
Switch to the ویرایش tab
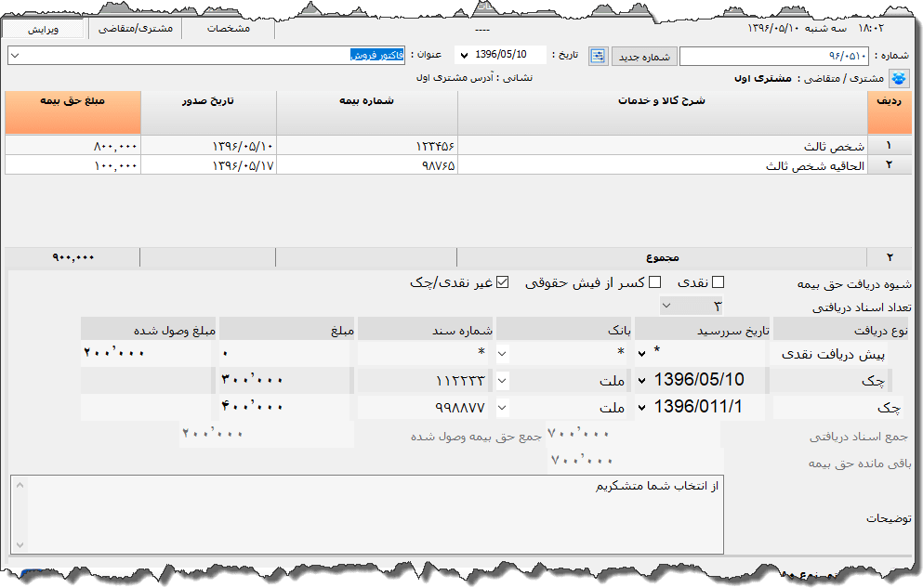[43, 29]
